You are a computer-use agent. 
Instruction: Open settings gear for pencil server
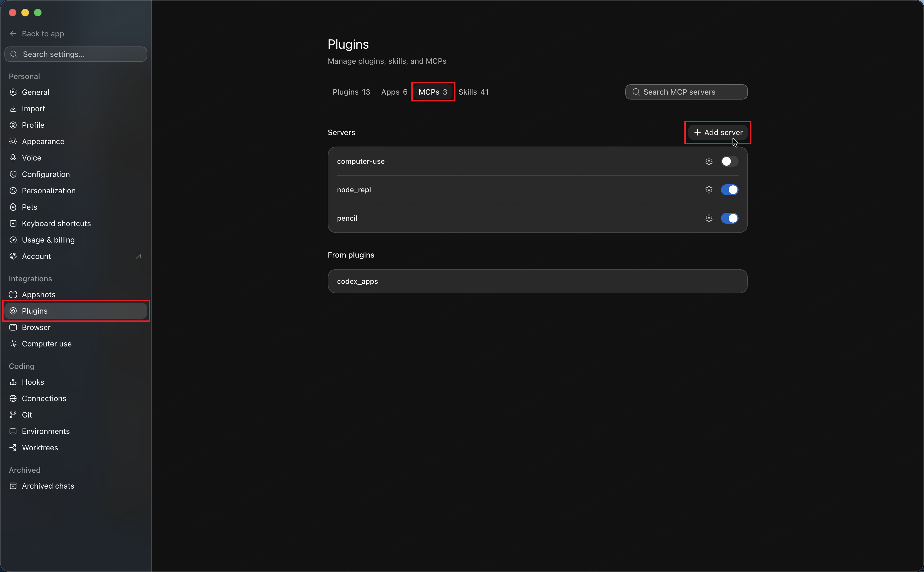[709, 218]
